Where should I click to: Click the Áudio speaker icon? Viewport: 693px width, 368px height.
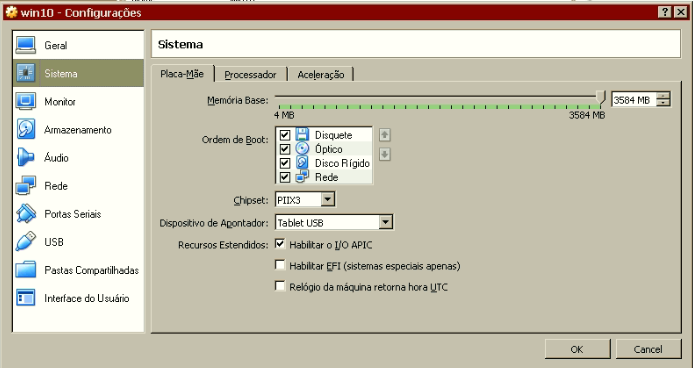[x=26, y=157]
